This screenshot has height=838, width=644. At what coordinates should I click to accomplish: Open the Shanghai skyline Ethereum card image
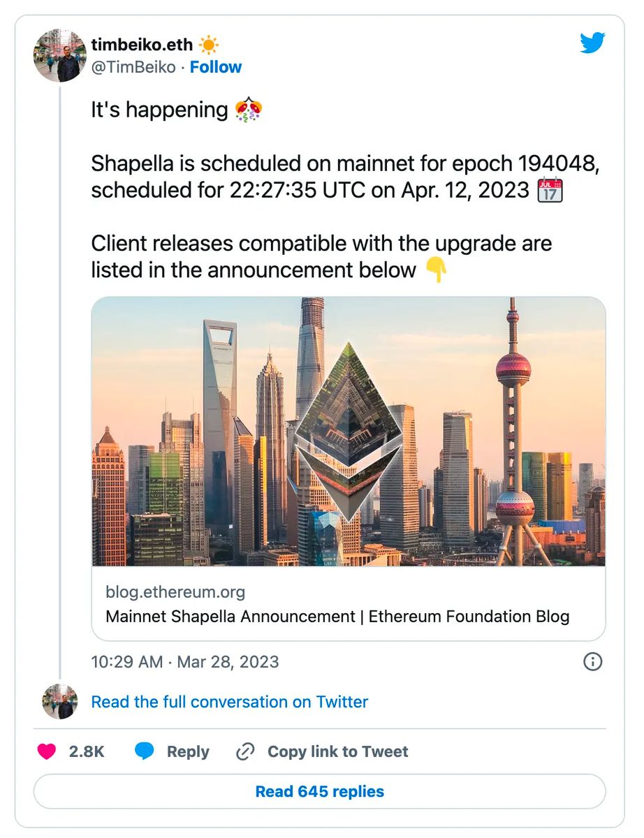tap(349, 431)
